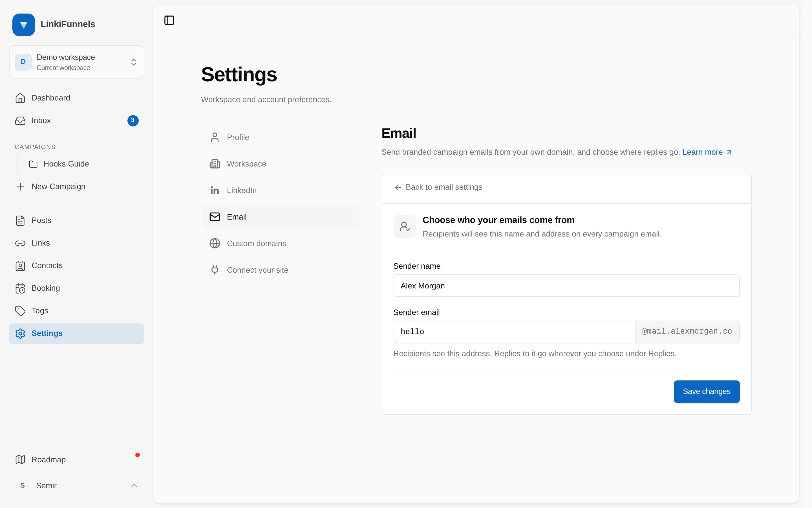Screen dimensions: 812x508
Task: Toggle the sidebar panel icon
Action: pyautogui.click(x=169, y=21)
